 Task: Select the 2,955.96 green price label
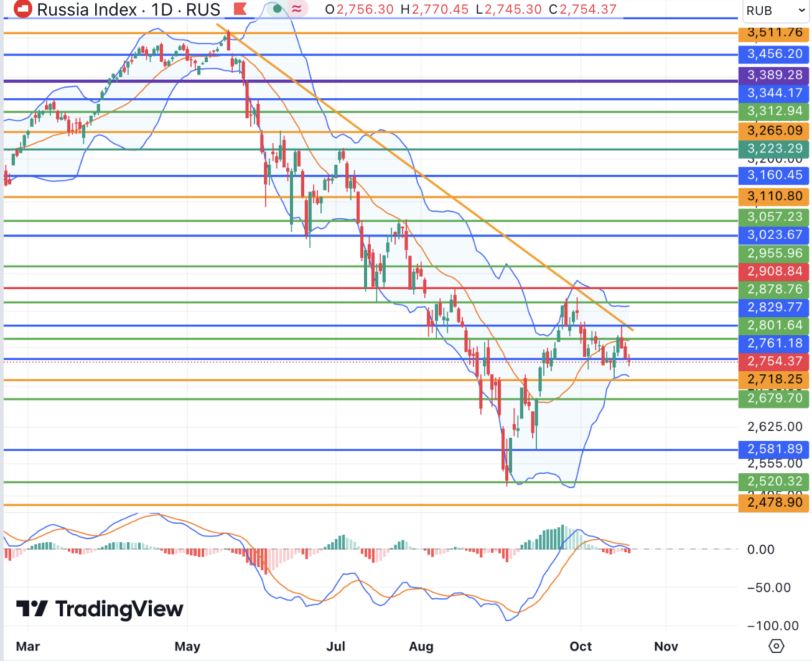pyautogui.click(x=774, y=254)
